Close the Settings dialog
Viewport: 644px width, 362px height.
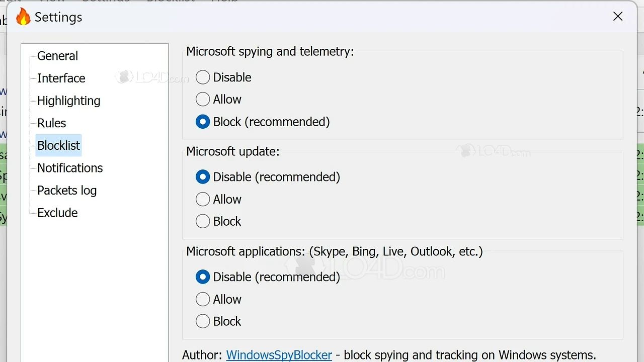618,17
